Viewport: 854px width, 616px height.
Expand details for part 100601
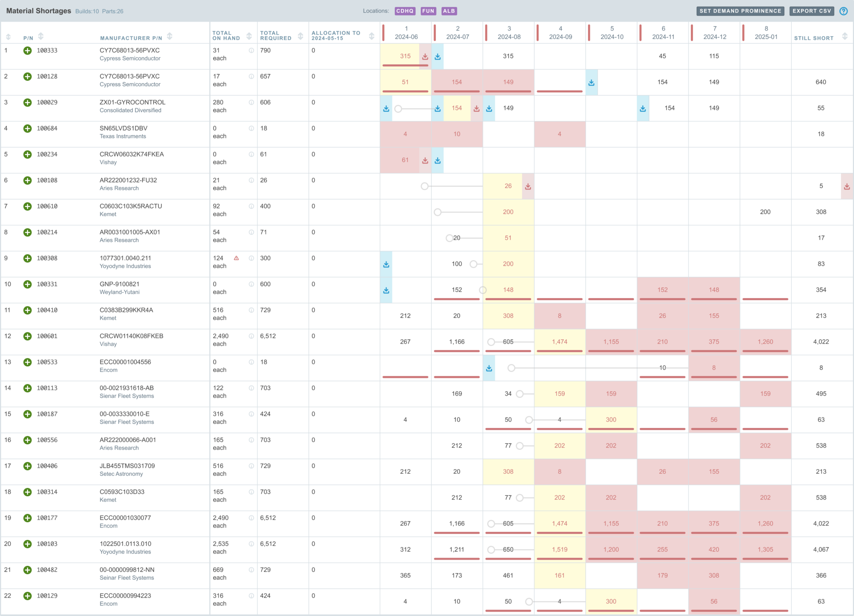click(x=28, y=336)
